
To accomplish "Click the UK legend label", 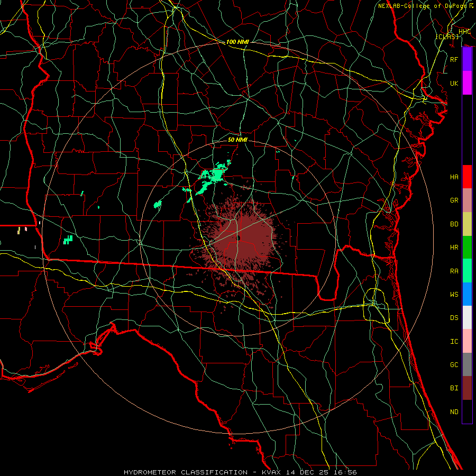I will tap(454, 83).
